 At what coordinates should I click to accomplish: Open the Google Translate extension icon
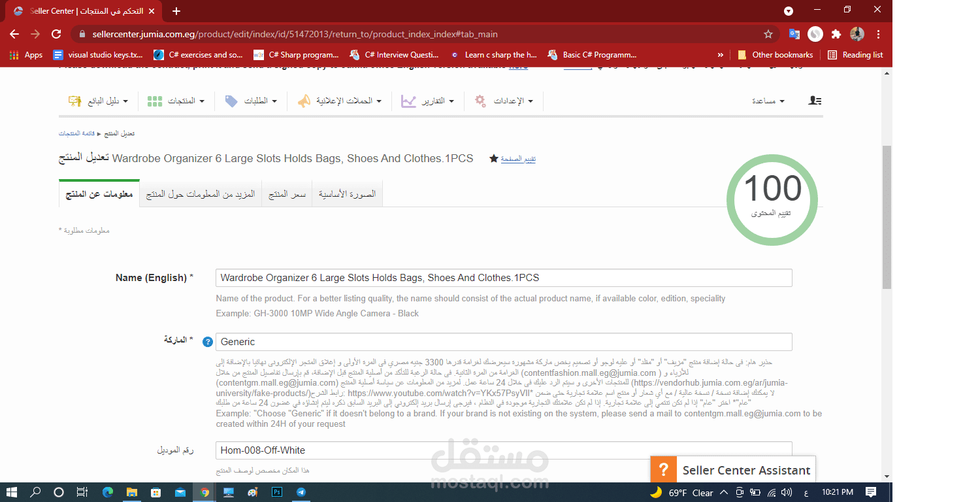(794, 34)
